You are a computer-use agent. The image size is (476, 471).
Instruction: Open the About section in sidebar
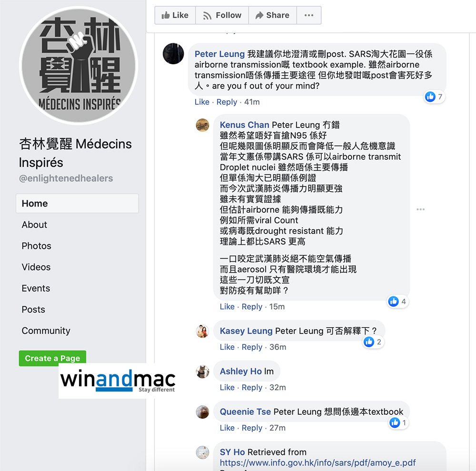[x=34, y=225]
